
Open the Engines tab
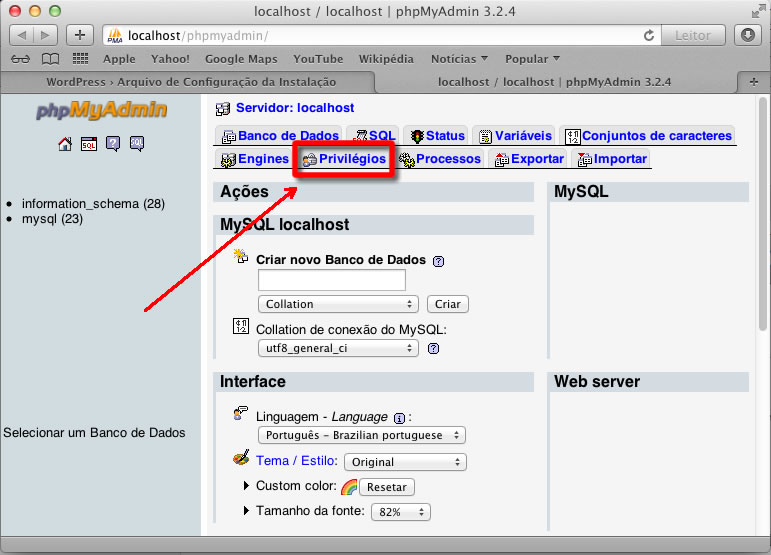pyautogui.click(x=255, y=159)
